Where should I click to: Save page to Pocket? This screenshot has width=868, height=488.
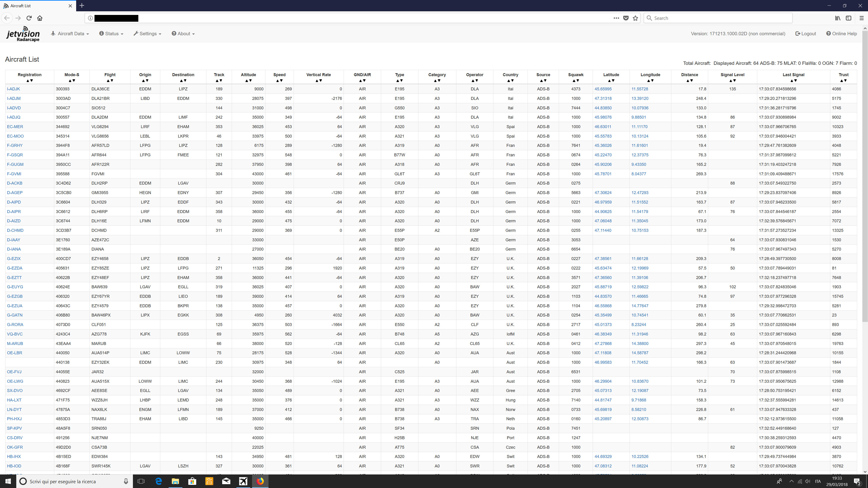click(x=626, y=18)
